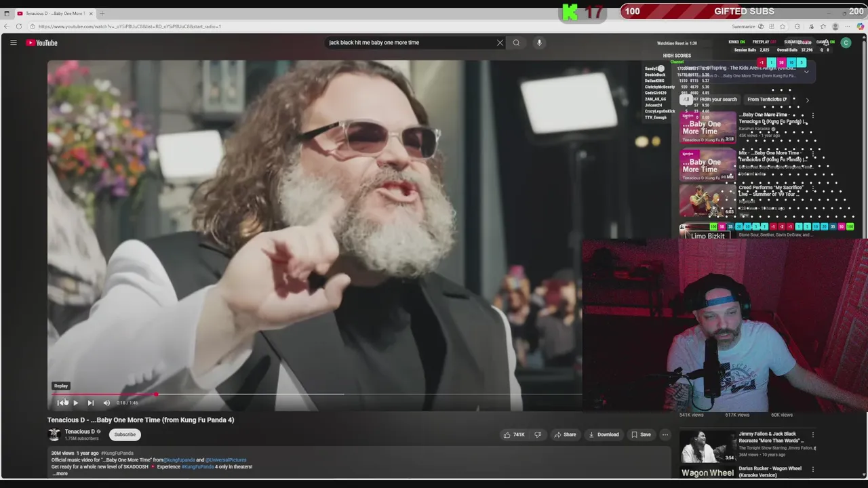Dislike the Tenacious D video

coord(538,434)
